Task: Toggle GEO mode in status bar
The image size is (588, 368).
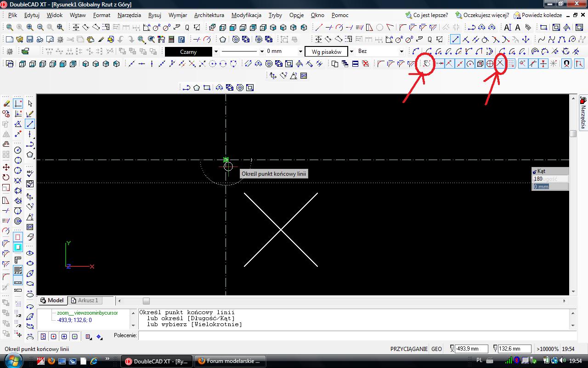Action: click(x=436, y=349)
